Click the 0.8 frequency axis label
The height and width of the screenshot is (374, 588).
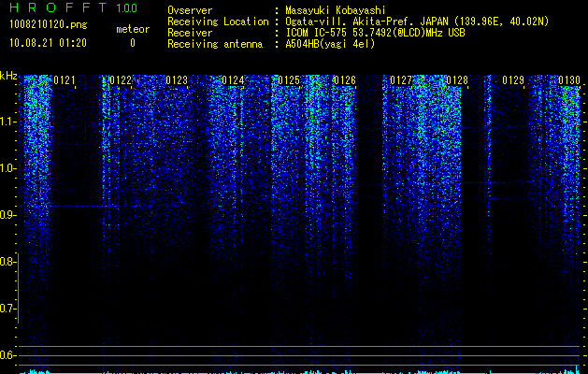[7, 262]
